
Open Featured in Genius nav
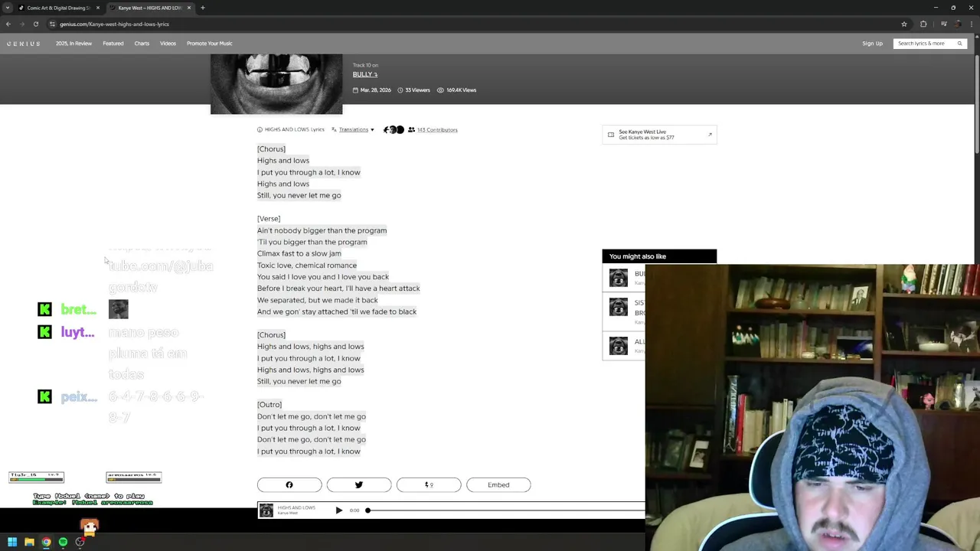113,44
